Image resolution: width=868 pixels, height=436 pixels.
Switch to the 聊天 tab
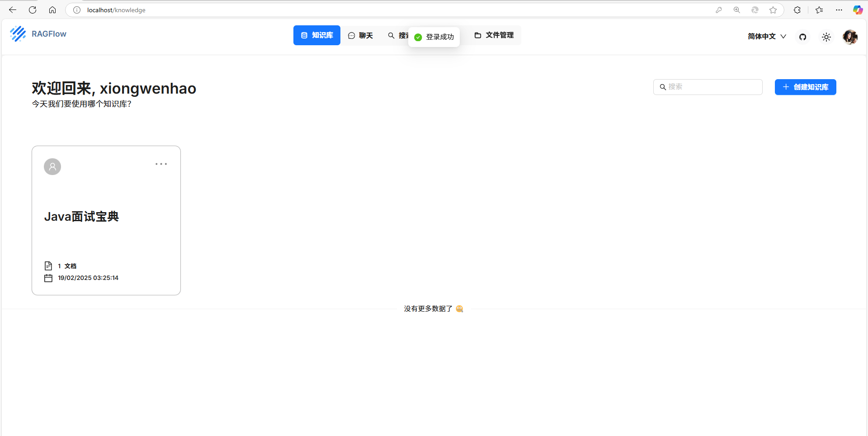coord(360,35)
